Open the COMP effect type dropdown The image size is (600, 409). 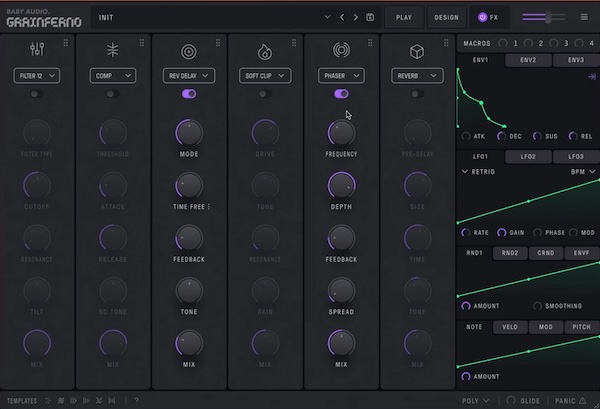(112, 76)
